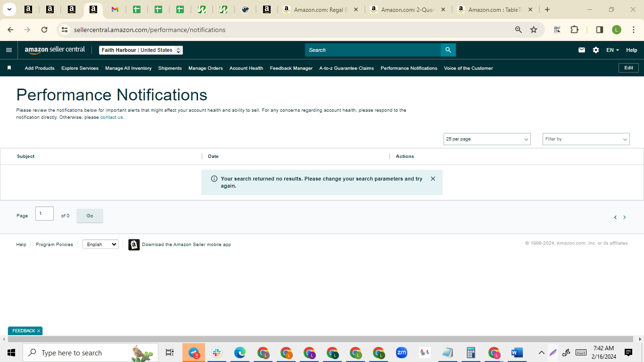The width and height of the screenshot is (644, 362).
Task: Open Manage All Inventory
Action: coord(128,68)
